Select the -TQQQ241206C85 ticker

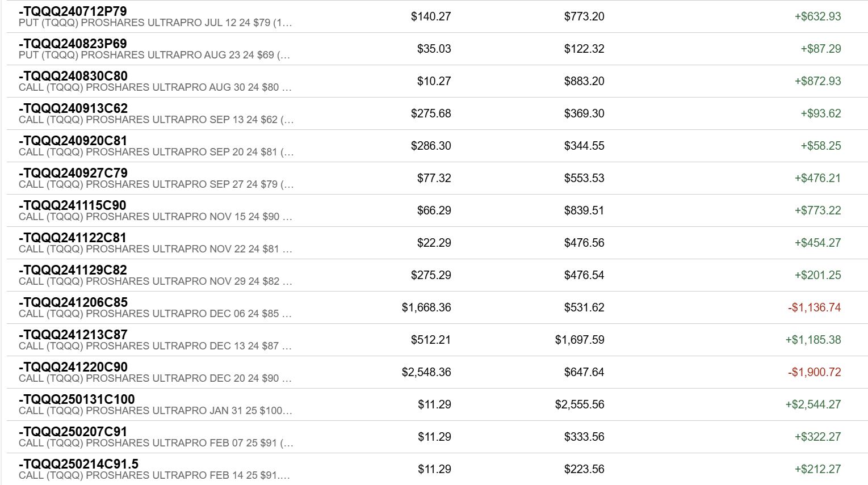click(x=73, y=302)
